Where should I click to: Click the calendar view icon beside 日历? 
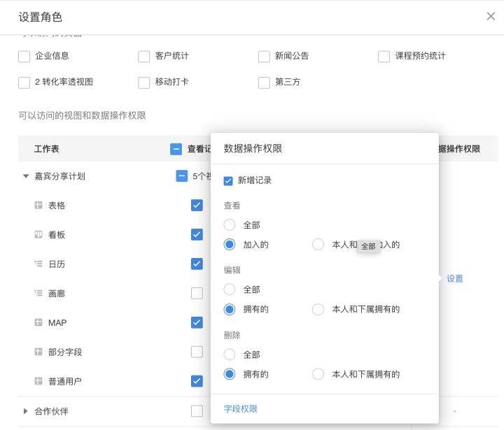pos(38,264)
